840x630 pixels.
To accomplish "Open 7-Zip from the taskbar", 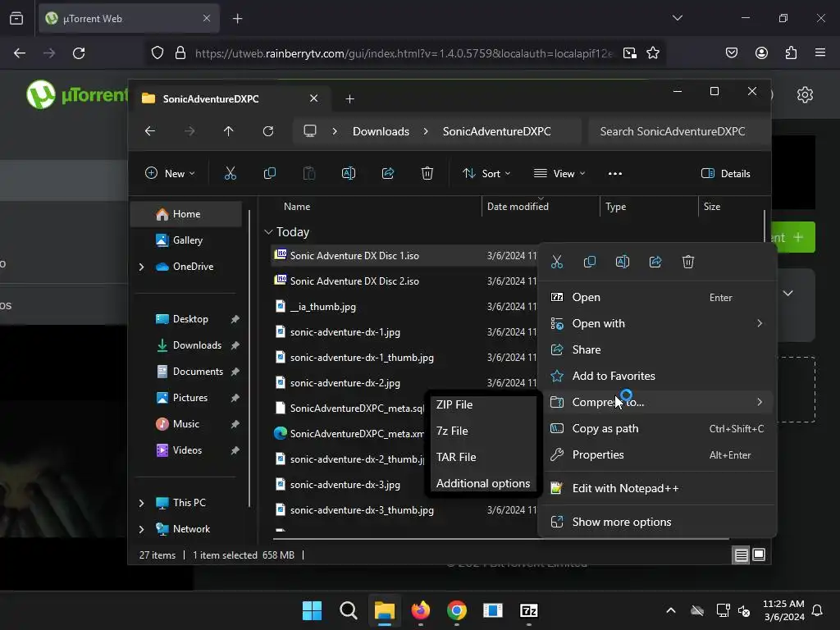I will click(529, 610).
